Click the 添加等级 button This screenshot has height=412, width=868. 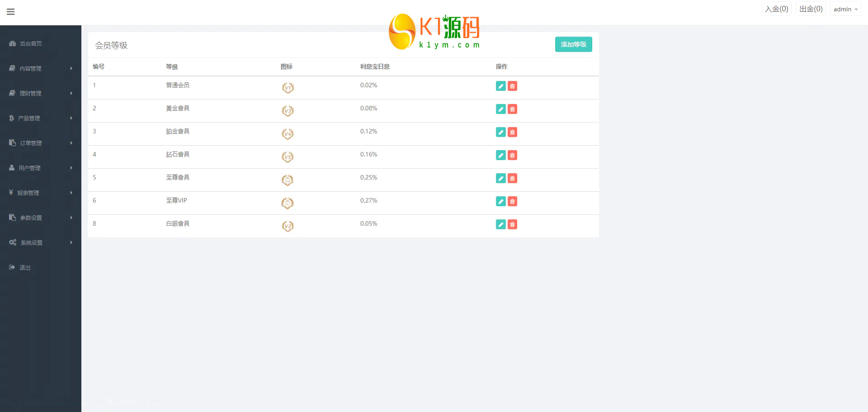click(573, 44)
